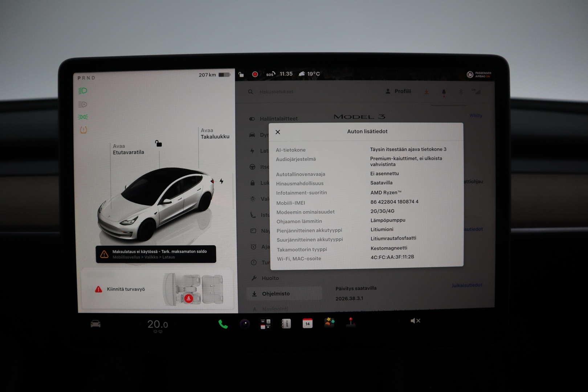Image resolution: width=588 pixels, height=392 pixels.
Task: Open notifications bell icon
Action: point(444,92)
